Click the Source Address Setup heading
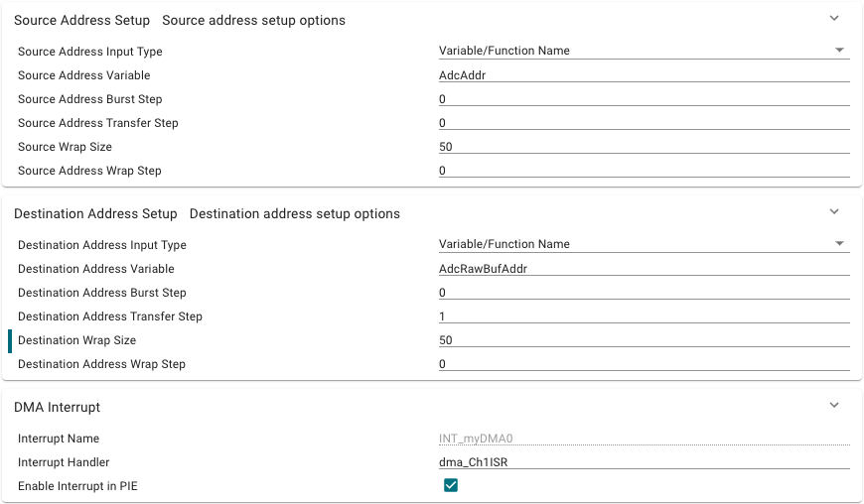The height and width of the screenshot is (504, 864). 81,20
